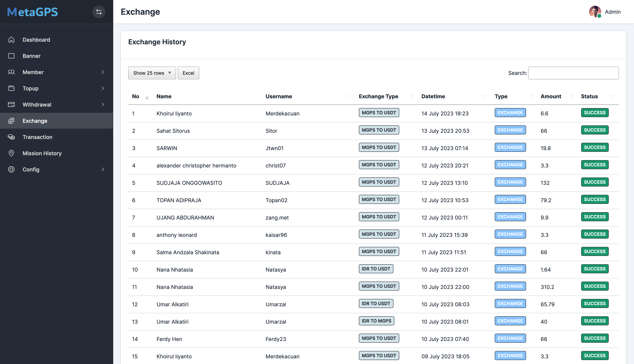Click datetime 14 July 2023 18:23
This screenshot has height=364, width=634.
pos(445,114)
